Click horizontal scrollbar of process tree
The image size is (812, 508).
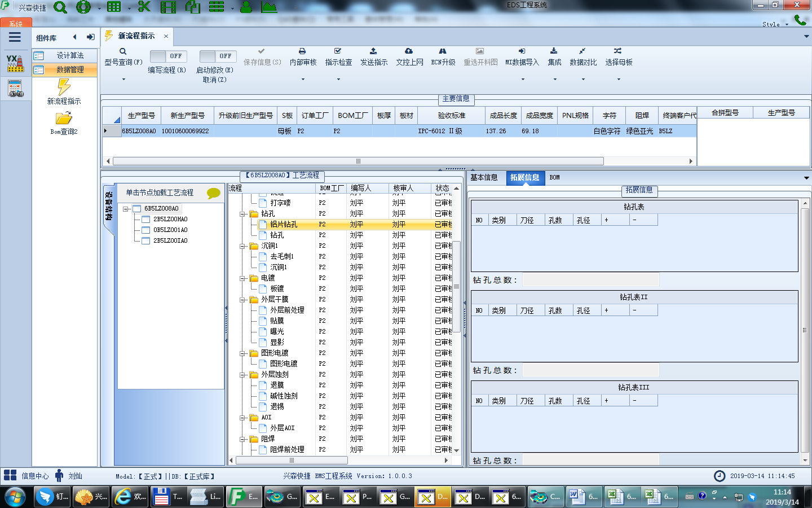tap(292, 460)
